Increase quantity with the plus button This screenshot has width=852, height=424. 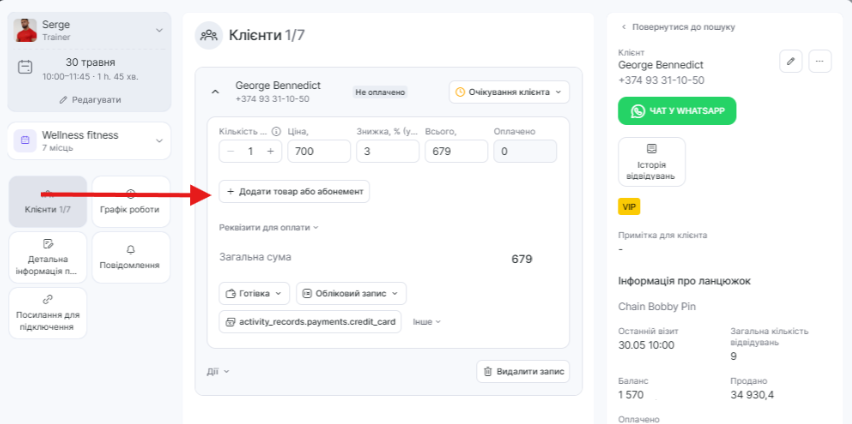coord(269,151)
